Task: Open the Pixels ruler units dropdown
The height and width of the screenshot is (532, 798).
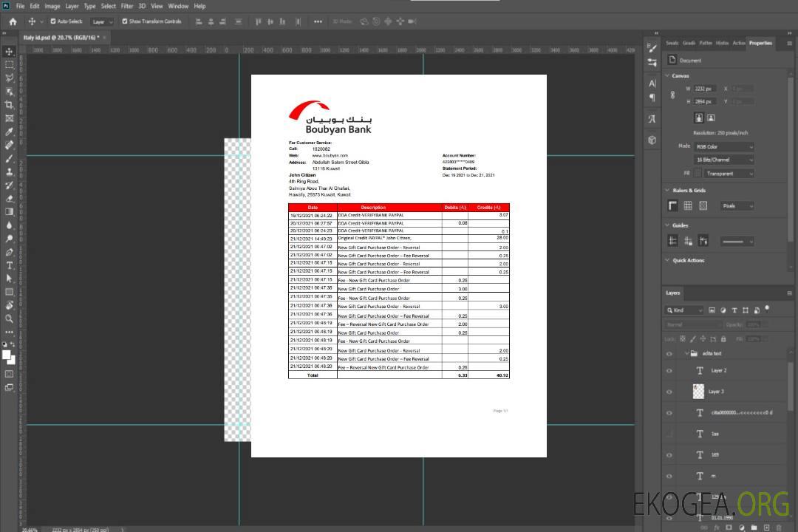Action: [x=737, y=206]
